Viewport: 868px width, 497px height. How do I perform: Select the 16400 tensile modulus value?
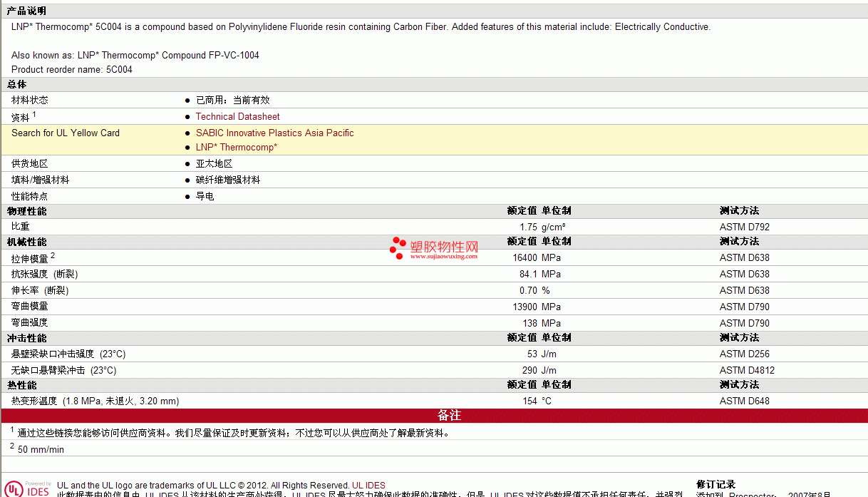525,257
